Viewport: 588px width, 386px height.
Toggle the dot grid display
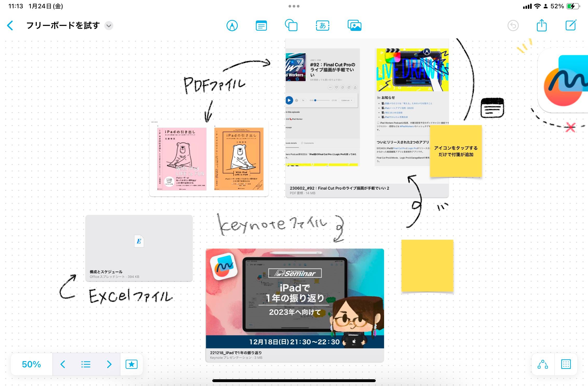tap(566, 364)
